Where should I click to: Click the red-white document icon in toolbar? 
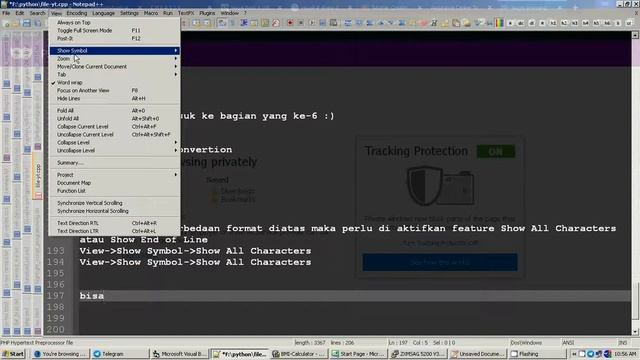(x=276, y=23)
